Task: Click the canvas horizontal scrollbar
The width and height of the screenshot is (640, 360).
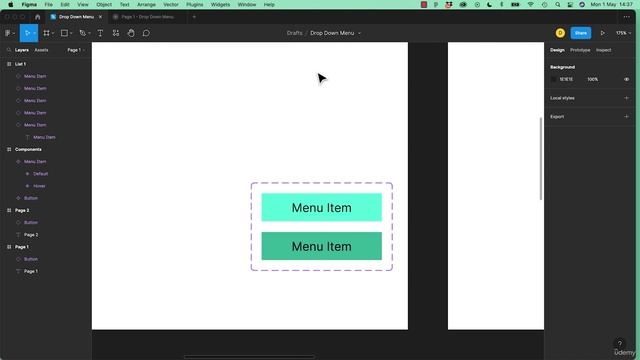Action: (249, 357)
